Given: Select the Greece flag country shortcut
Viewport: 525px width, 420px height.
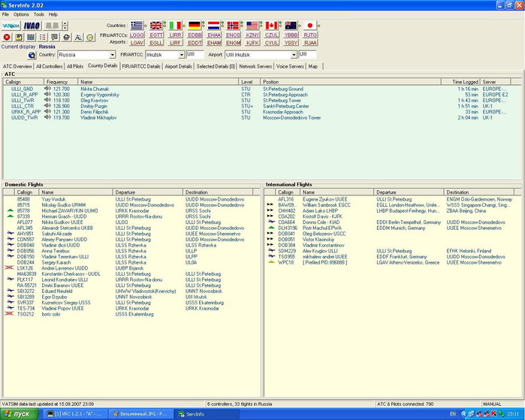Looking at the screenshot, I should (137, 26).
